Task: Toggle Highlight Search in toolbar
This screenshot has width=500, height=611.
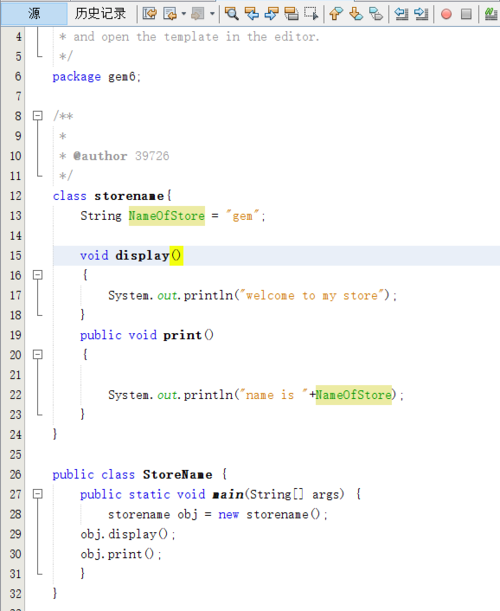Action: pos(291,14)
